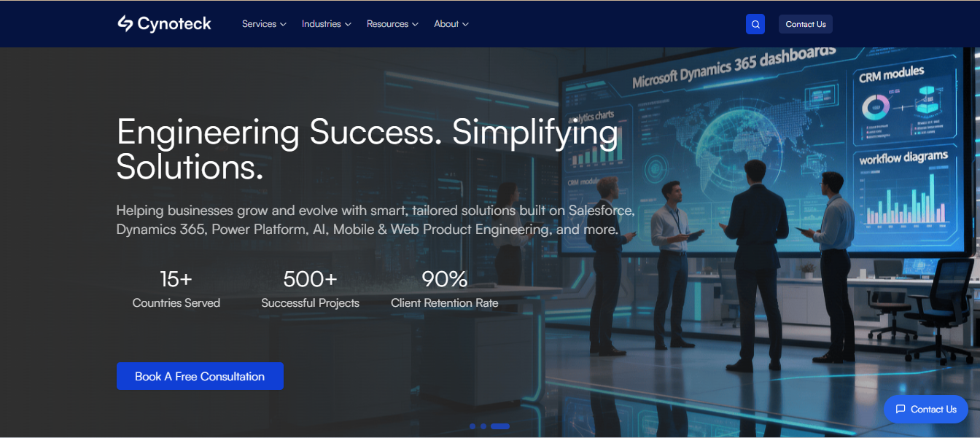
Task: Click the 90% Client Retention Rate stat
Action: (444, 289)
